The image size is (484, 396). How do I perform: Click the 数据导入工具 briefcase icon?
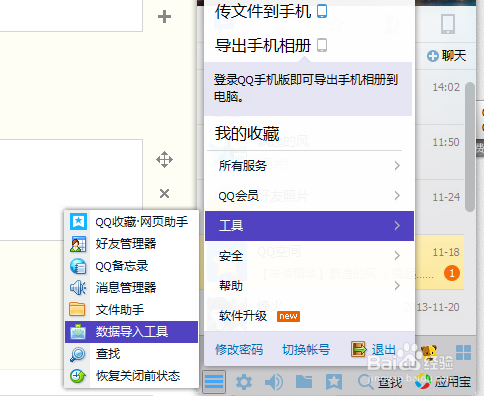pos(78,331)
